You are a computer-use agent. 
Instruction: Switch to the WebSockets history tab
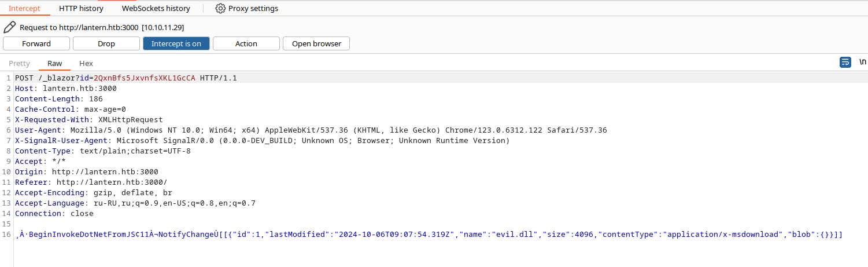pos(156,9)
